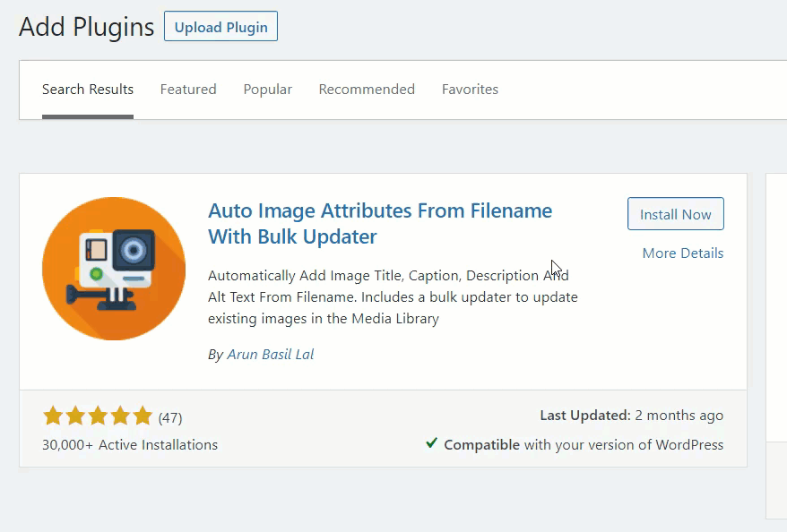Go to the Recommended tab
Screen dimensions: 787x532
click(367, 90)
